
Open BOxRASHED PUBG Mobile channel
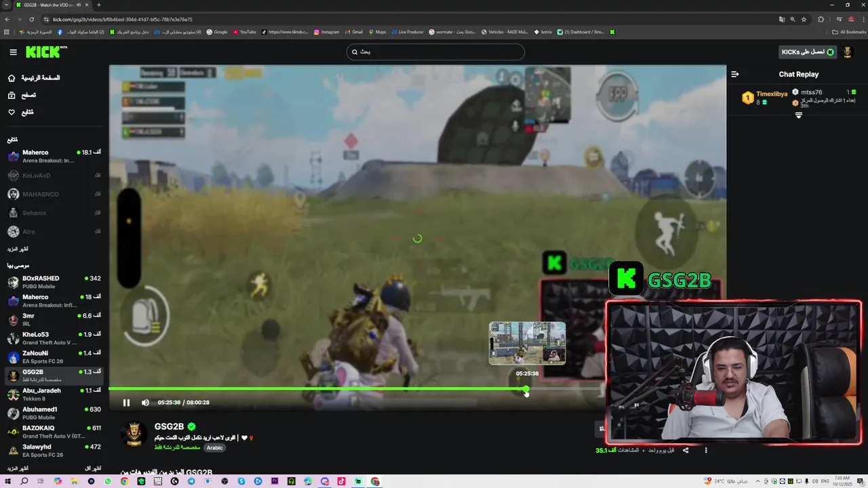[54, 282]
